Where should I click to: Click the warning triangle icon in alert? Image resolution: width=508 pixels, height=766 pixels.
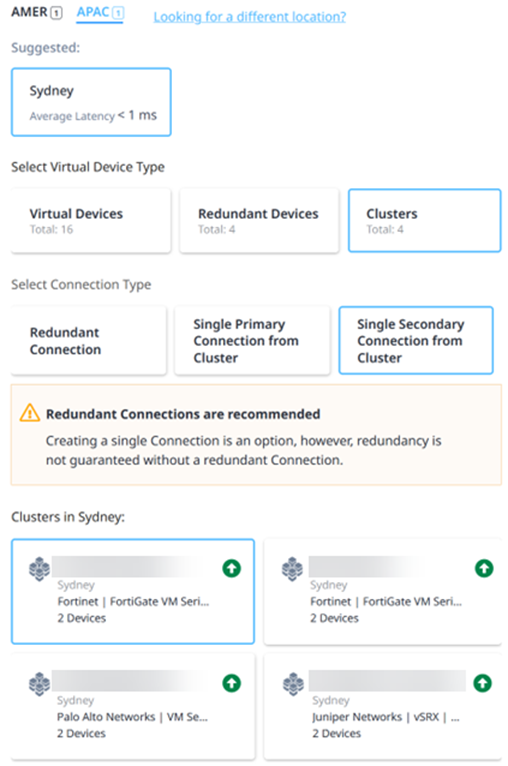pos(30,413)
